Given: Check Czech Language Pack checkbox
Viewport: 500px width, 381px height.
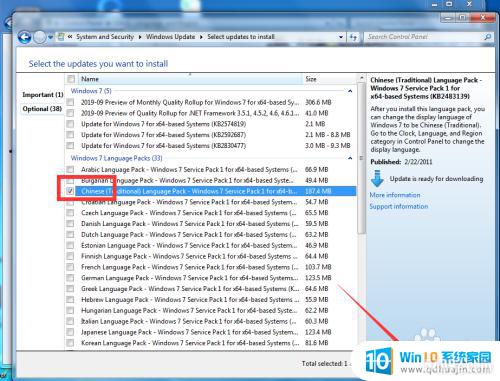Looking at the screenshot, I should click(70, 213).
